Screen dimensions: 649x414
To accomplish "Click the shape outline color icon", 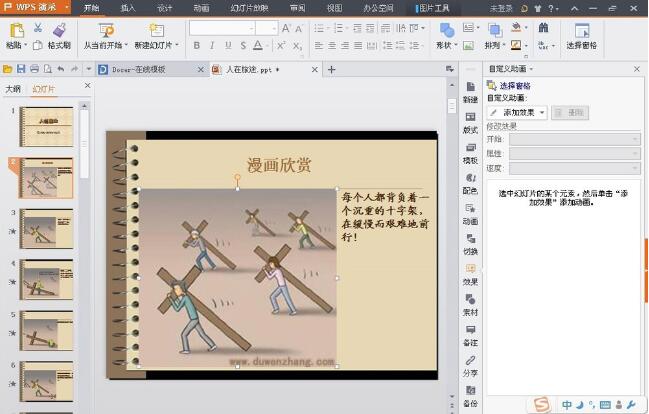I will pyautogui.click(x=516, y=45).
